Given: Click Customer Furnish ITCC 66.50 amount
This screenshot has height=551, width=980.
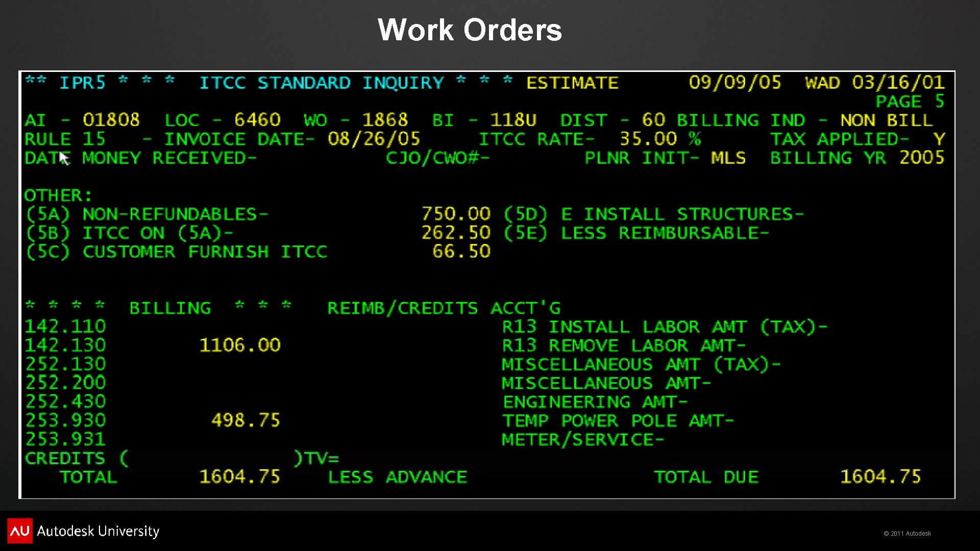Looking at the screenshot, I should [461, 252].
